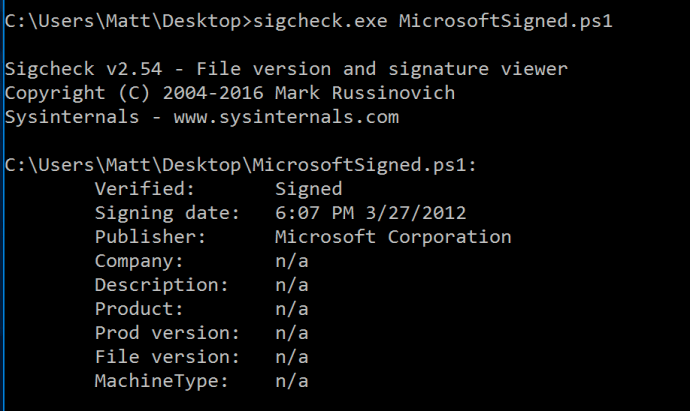Image resolution: width=690 pixels, height=411 pixels.
Task: Click the Company label
Action: pyautogui.click(x=140, y=261)
